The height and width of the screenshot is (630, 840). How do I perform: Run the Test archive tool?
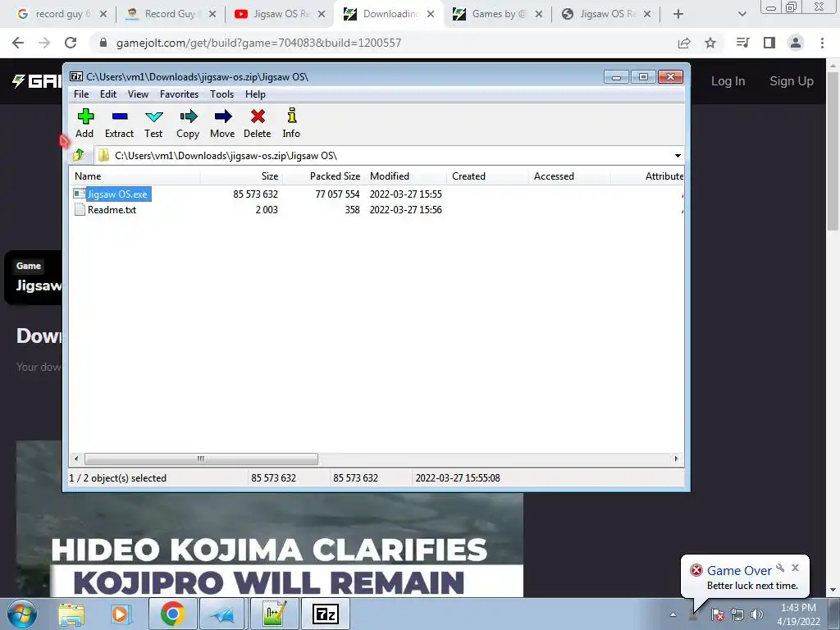pyautogui.click(x=153, y=123)
